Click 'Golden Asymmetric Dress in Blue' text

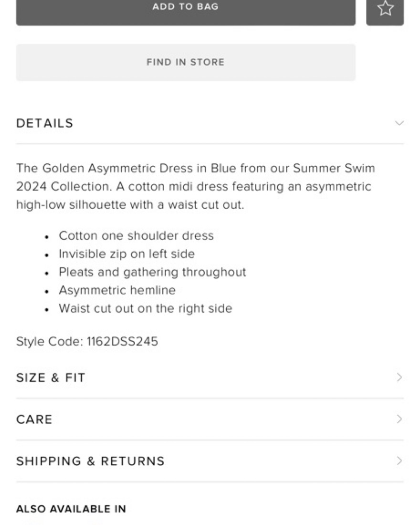point(139,168)
